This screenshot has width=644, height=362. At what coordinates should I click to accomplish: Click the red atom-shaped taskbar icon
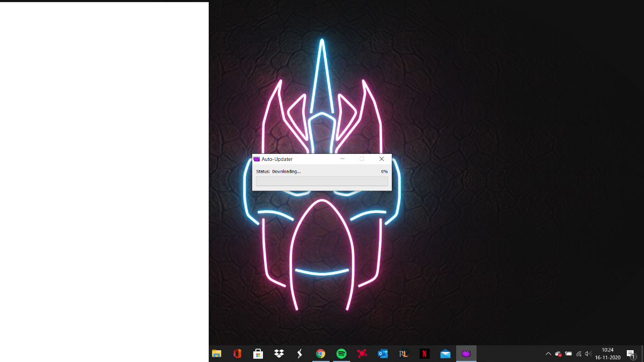(x=362, y=353)
